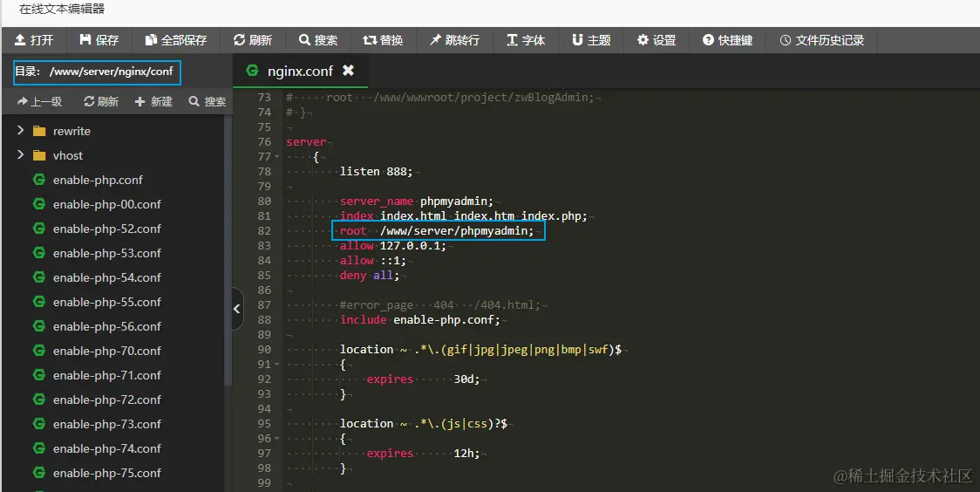Open 文件历史记录 (File history)

822,40
